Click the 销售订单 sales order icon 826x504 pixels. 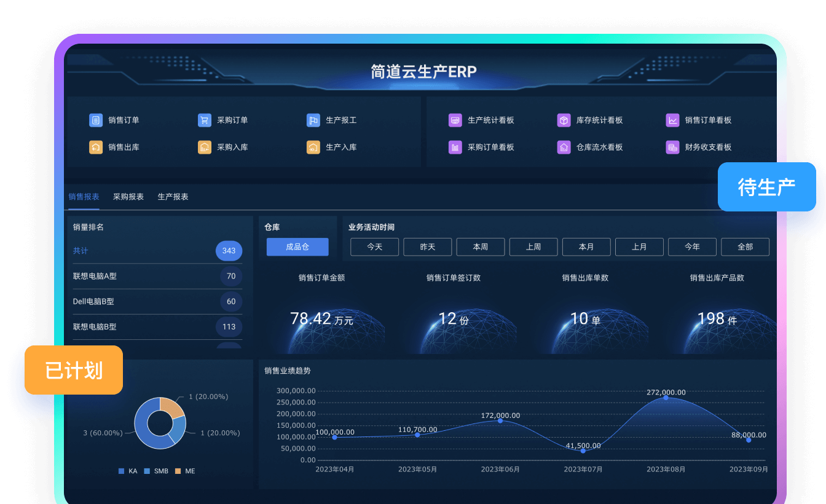(96, 120)
